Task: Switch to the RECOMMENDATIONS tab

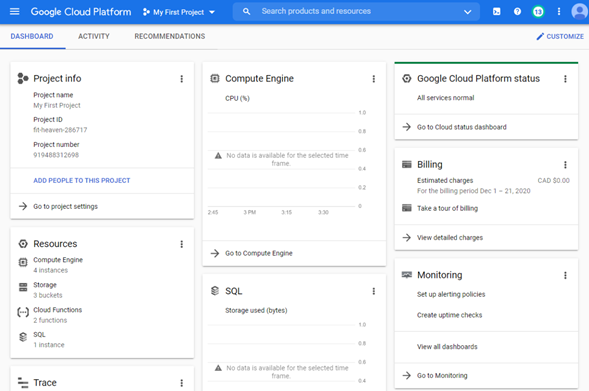Action: (x=170, y=36)
